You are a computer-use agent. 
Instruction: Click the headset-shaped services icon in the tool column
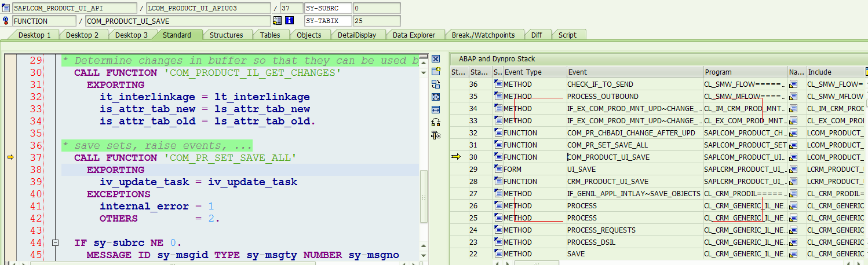[x=436, y=122]
